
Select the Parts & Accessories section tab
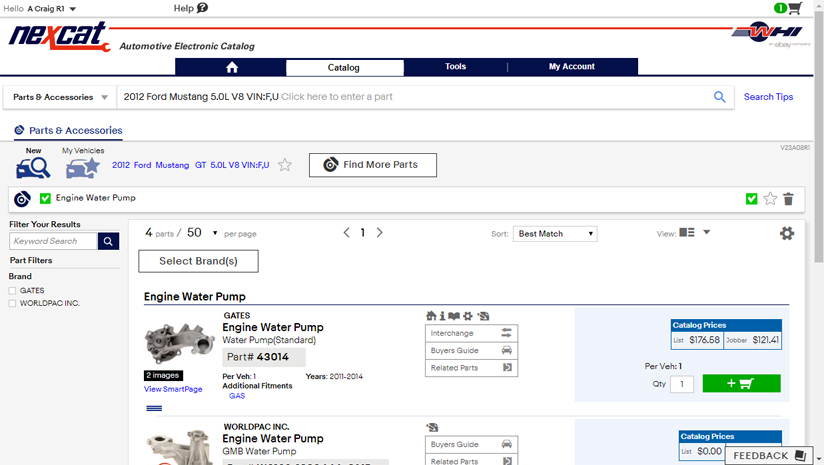pyautogui.click(x=68, y=130)
